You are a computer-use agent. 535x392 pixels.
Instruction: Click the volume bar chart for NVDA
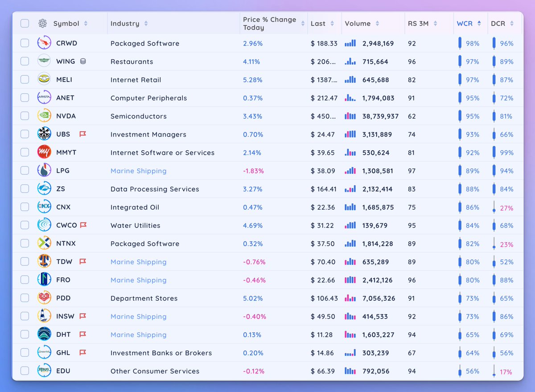point(350,116)
